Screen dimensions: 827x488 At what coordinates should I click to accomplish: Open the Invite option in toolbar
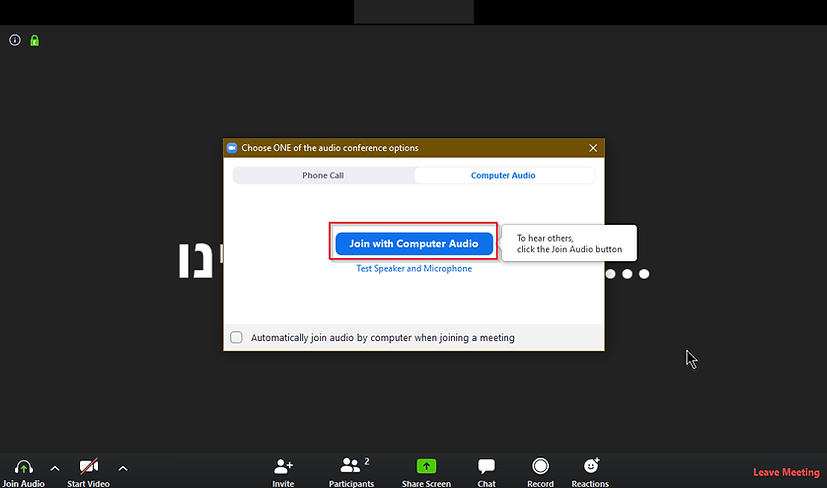click(283, 472)
